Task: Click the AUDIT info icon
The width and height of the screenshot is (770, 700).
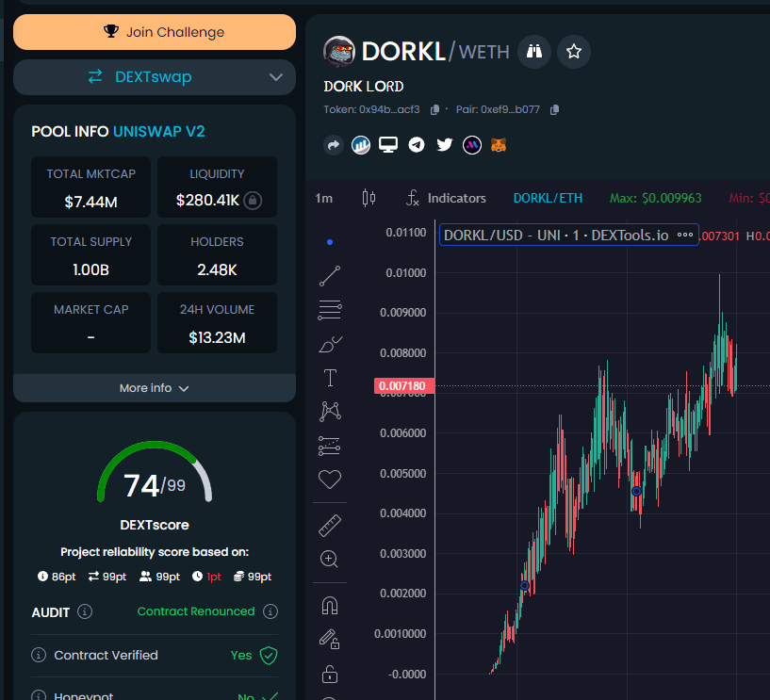Action: pos(85,611)
